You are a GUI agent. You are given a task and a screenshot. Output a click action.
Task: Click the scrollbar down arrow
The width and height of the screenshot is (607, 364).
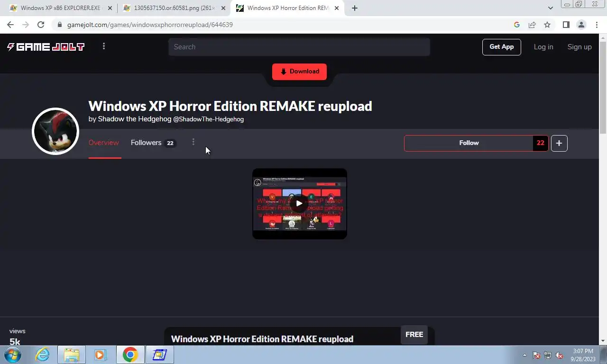[603, 341]
